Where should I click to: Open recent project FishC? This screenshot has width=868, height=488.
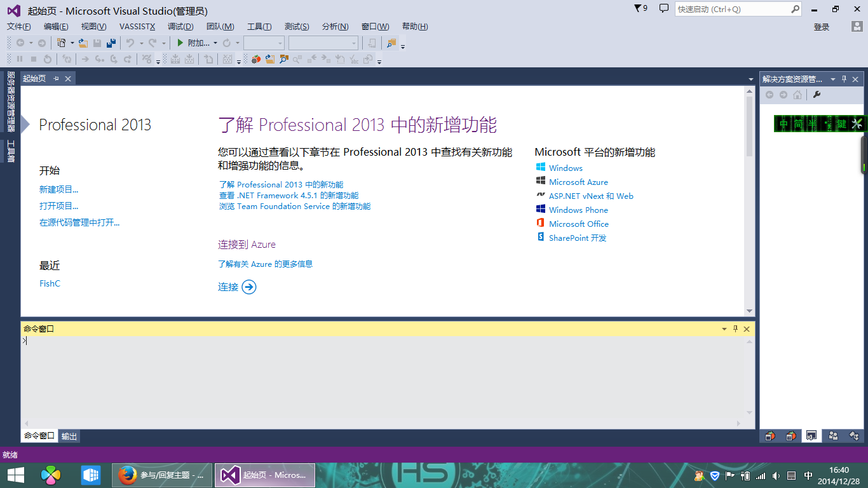point(50,283)
